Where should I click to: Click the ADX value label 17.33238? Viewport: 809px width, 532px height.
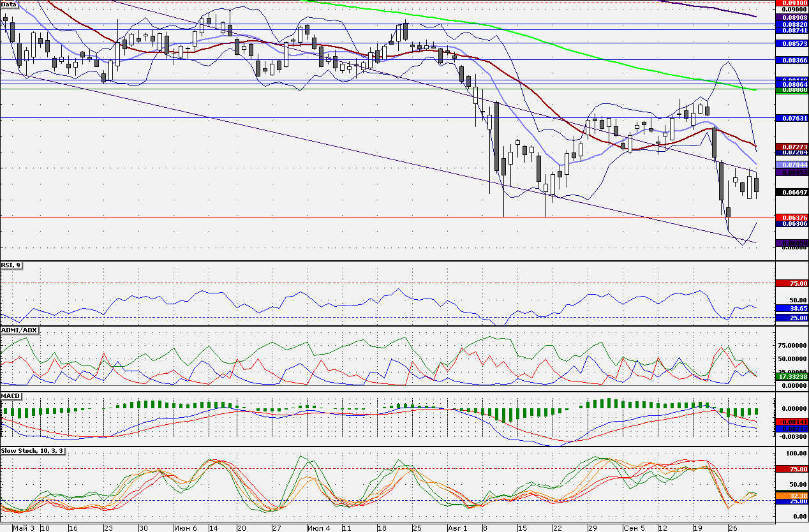click(x=792, y=377)
